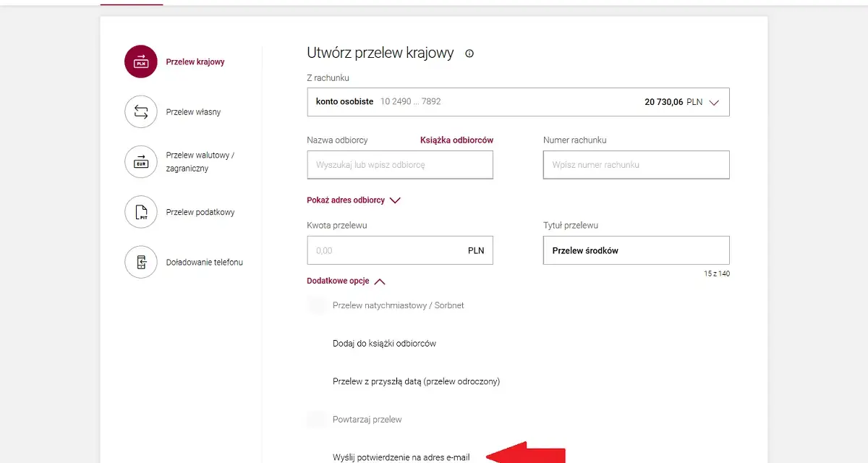
Task: Edit the Tytuł przelewu field
Action: click(x=636, y=250)
